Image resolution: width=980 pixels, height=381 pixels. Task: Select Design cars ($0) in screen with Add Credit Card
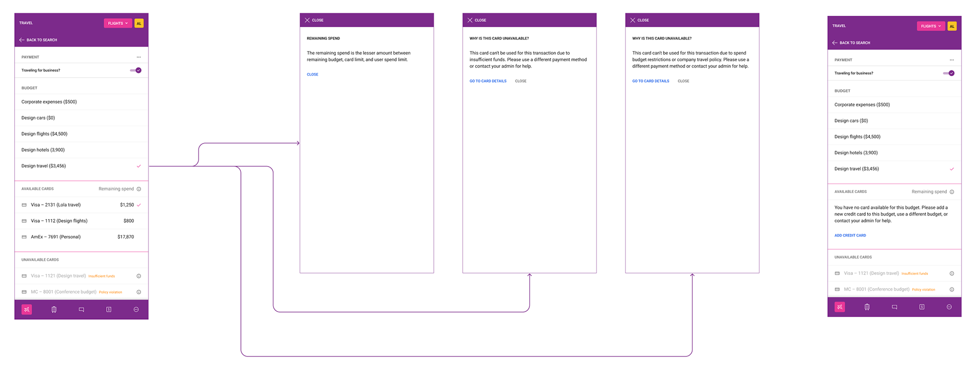pyautogui.click(x=895, y=121)
